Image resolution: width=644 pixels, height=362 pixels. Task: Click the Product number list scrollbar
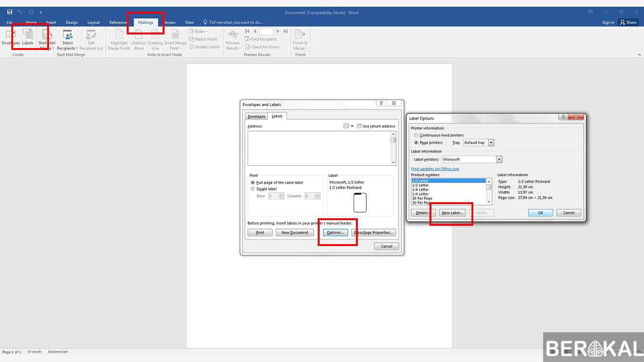[489, 191]
